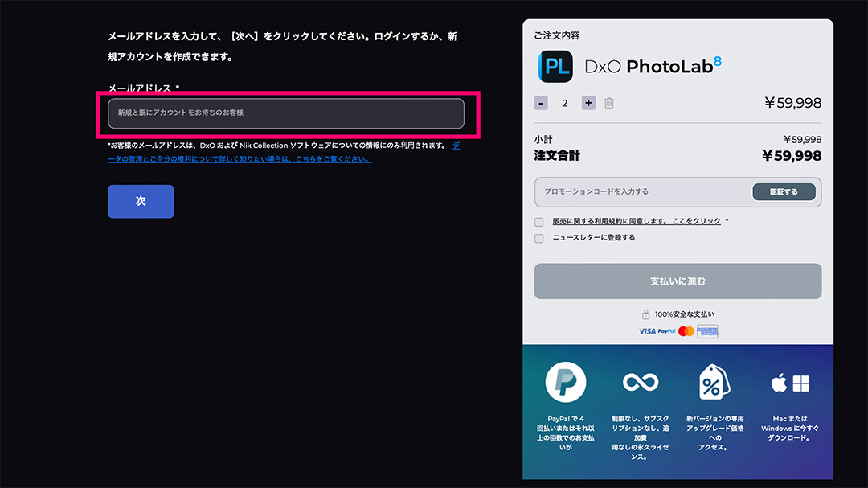Click the padlock secure payment icon

pos(645,314)
